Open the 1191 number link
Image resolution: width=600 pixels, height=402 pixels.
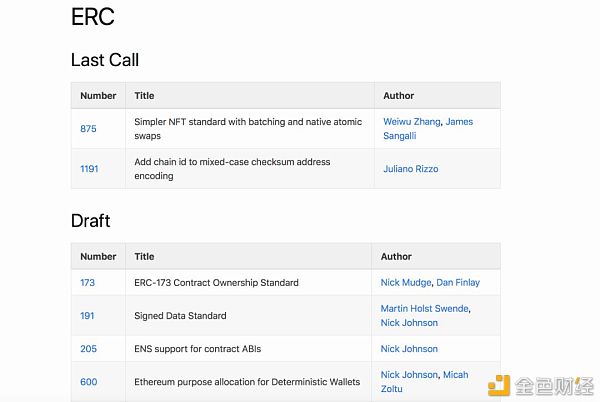89,169
